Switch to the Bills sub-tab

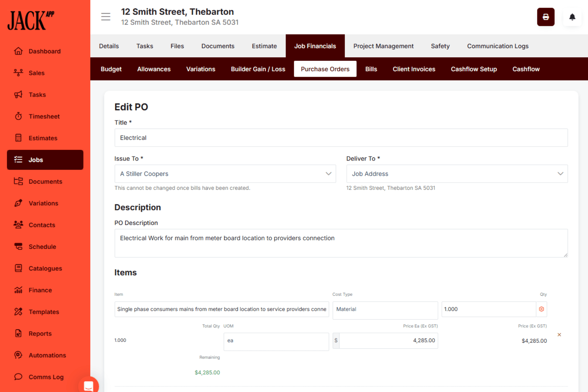point(371,69)
